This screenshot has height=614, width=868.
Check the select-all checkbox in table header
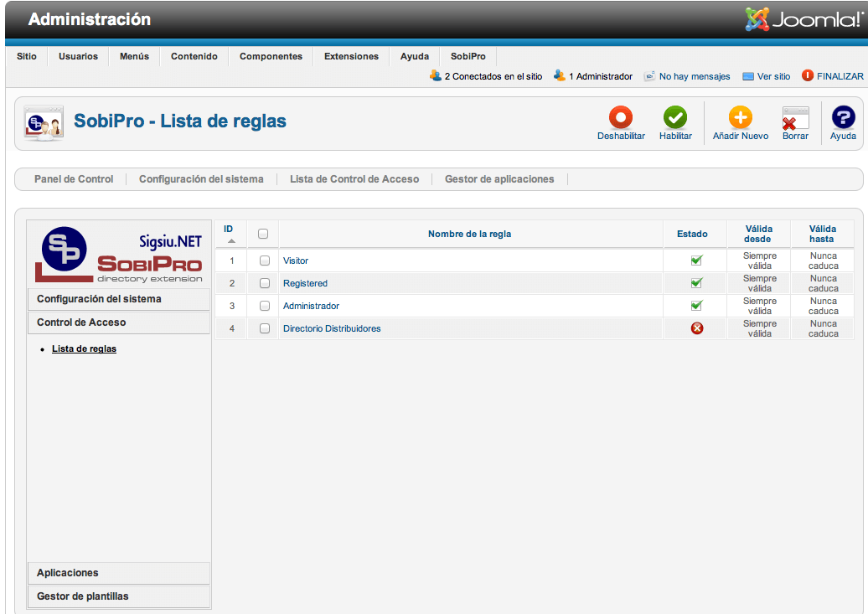[x=263, y=234]
